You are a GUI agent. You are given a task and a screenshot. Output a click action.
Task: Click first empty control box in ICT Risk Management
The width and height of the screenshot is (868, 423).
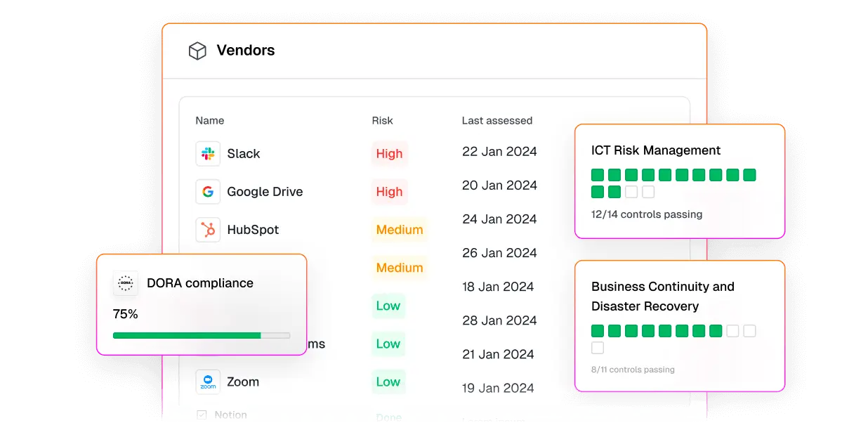click(631, 192)
